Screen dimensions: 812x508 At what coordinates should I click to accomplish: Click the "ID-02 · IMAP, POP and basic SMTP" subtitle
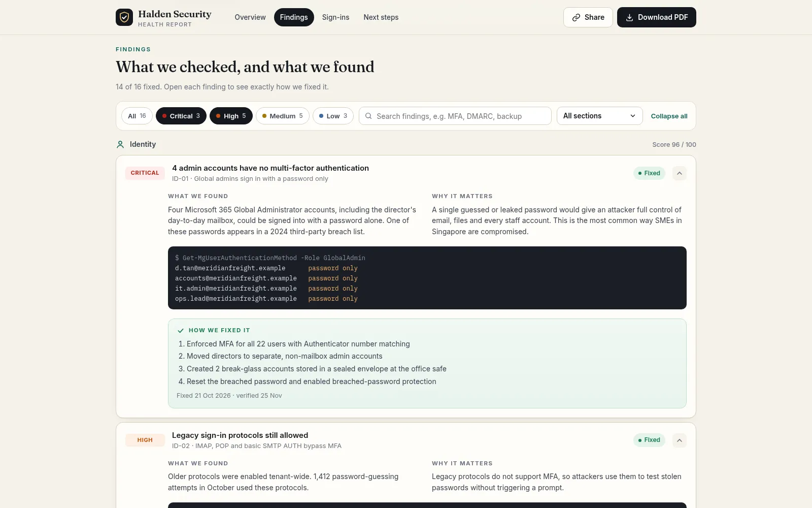257,446
